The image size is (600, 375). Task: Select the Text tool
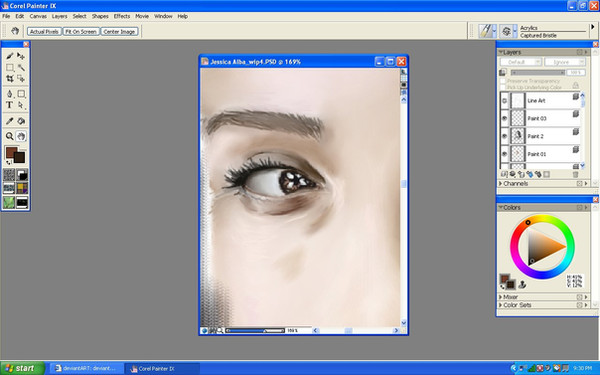point(10,105)
